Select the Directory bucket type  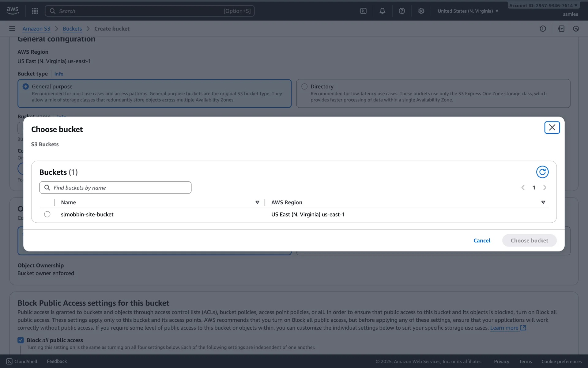tap(304, 86)
